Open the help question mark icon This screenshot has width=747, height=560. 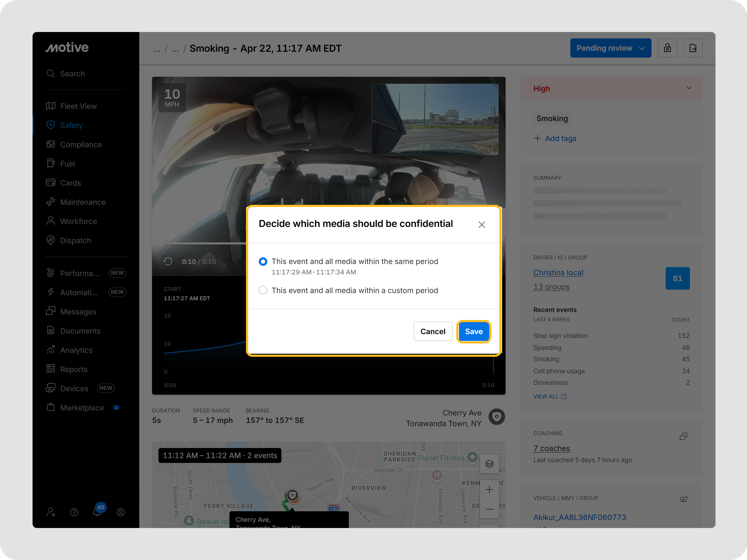(74, 512)
